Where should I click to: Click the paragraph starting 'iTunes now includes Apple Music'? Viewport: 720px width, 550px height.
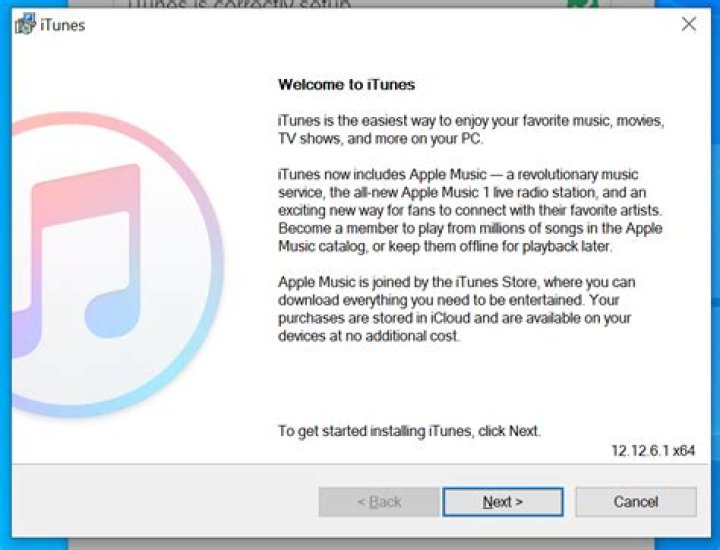pos(470,210)
